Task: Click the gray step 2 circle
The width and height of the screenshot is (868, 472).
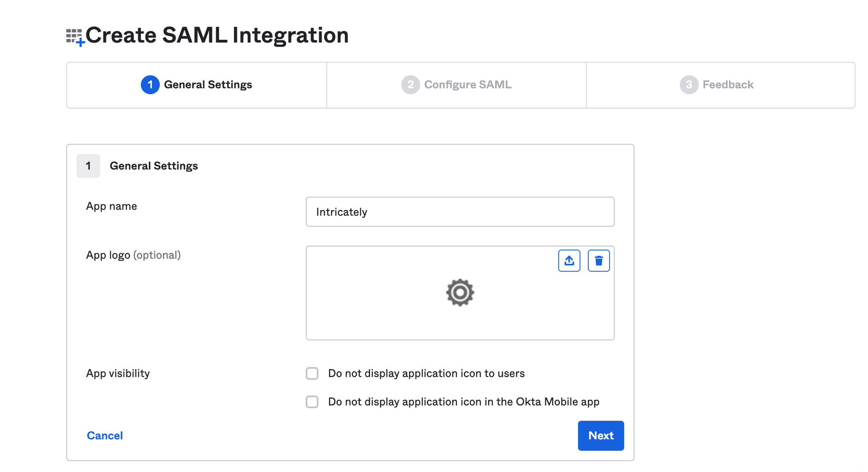Action: click(x=410, y=85)
